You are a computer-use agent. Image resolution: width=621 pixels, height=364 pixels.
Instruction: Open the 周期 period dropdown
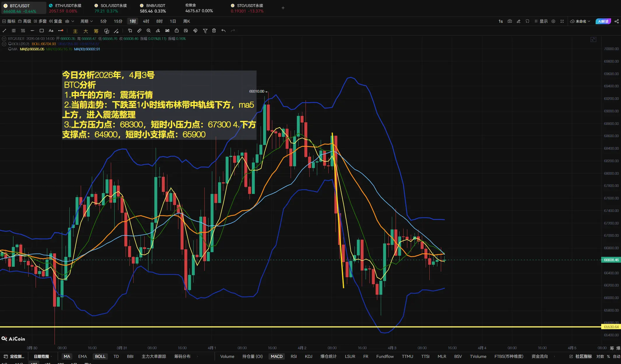[x=87, y=21]
